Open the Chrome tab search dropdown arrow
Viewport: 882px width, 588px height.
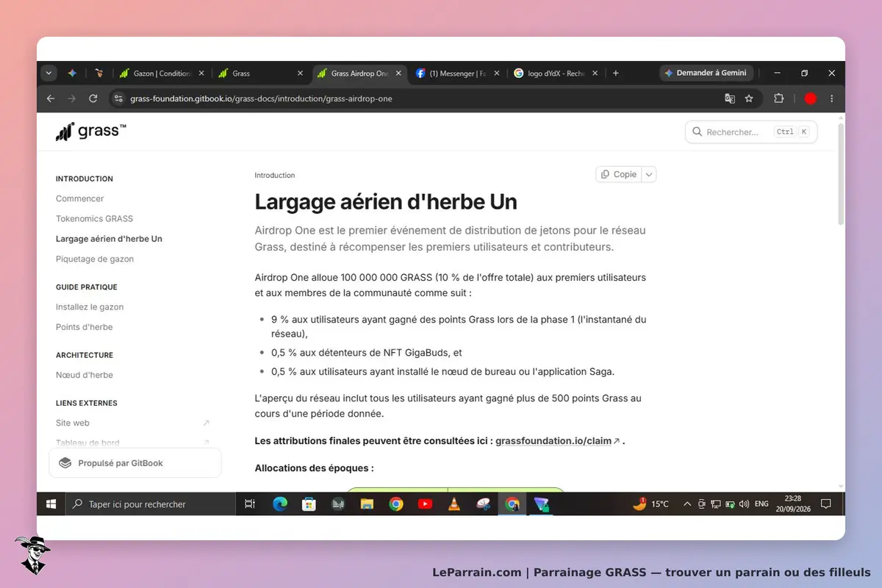click(x=49, y=73)
